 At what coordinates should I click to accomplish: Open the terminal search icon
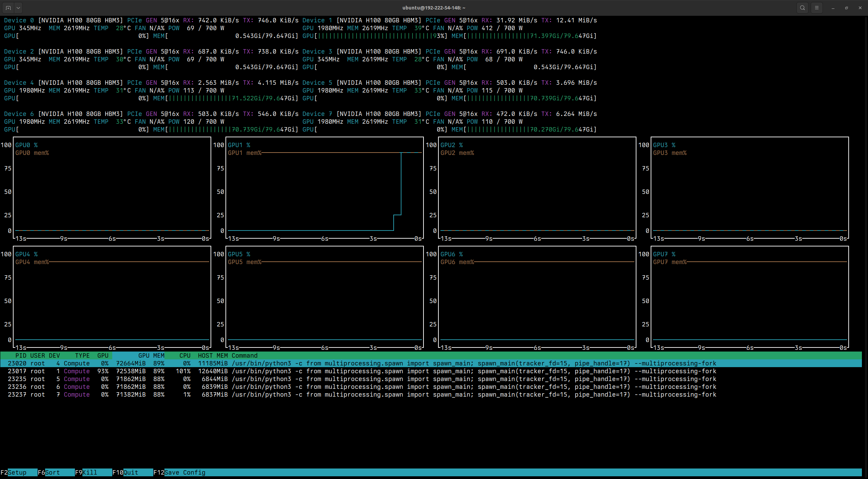[x=803, y=7]
